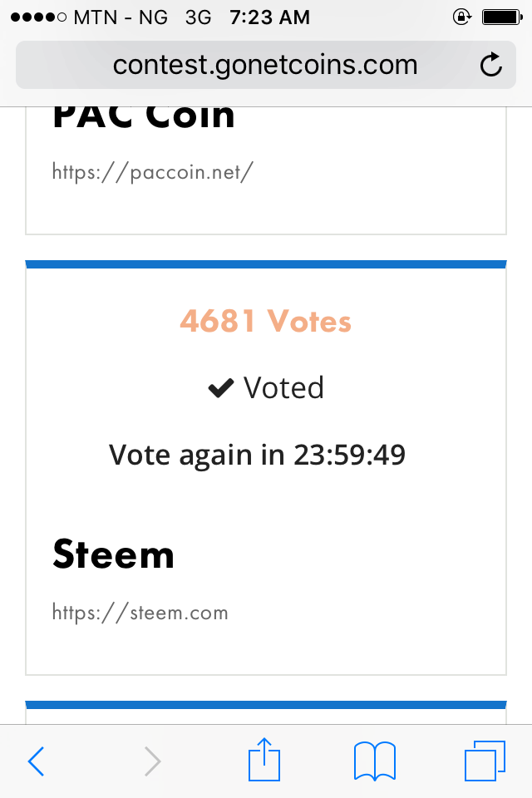Open the bookmarks book icon
Screen dimensions: 532x798
coord(374,761)
